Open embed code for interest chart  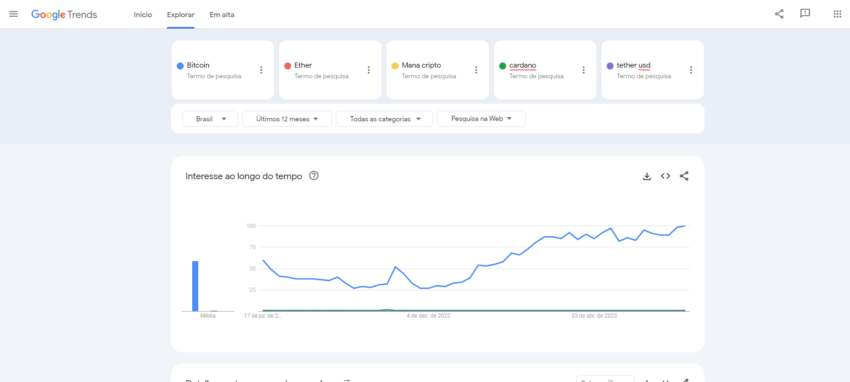coord(665,176)
